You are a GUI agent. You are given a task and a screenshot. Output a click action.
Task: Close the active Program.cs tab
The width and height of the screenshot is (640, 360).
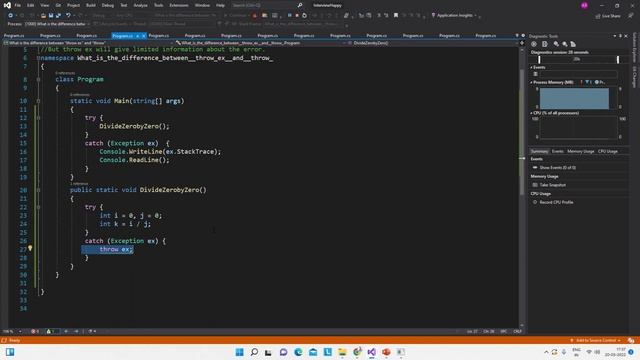pos(144,36)
